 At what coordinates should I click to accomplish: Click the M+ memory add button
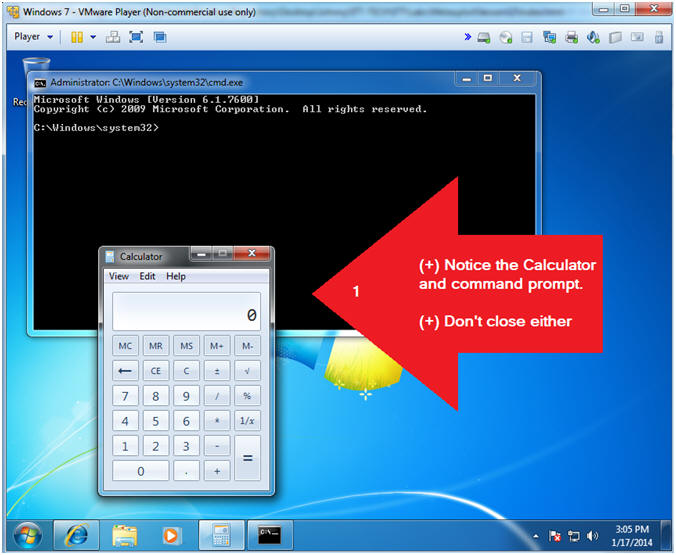[x=217, y=346]
